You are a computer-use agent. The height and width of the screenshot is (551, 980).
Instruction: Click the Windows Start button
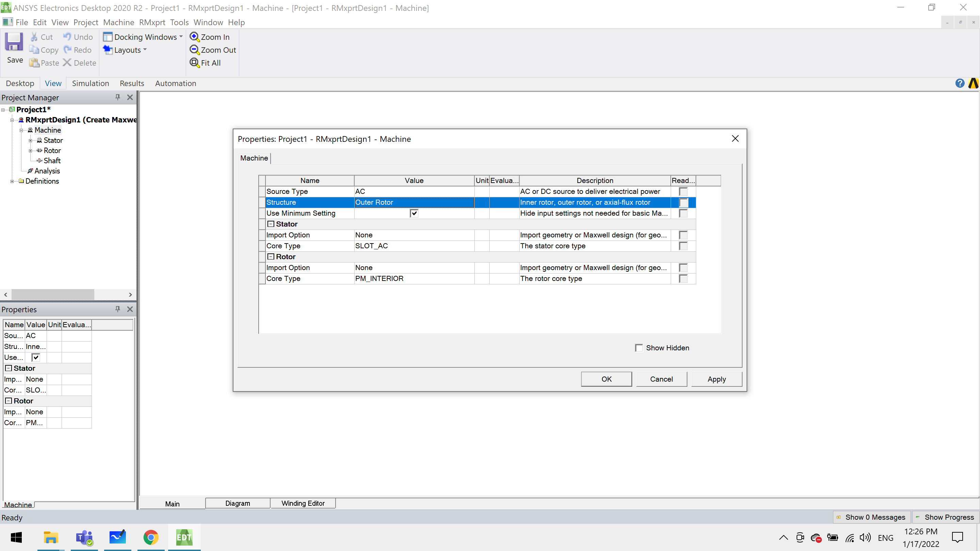point(16,537)
